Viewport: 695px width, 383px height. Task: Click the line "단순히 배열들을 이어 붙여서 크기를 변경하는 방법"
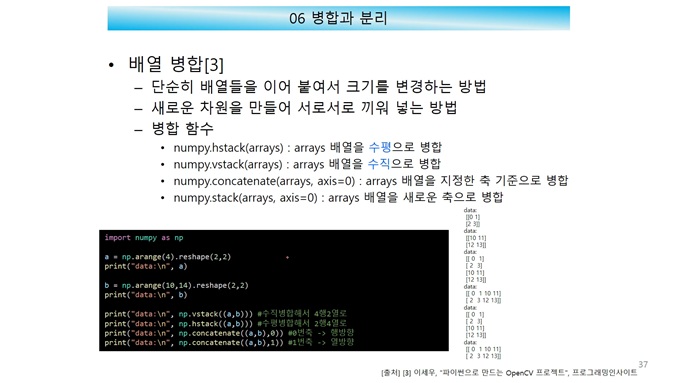(319, 86)
